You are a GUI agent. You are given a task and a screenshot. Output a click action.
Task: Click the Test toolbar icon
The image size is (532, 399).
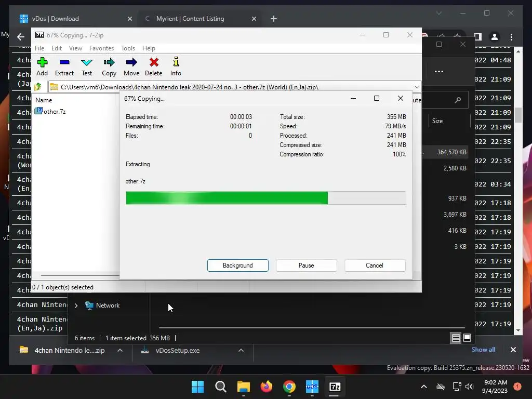(87, 67)
